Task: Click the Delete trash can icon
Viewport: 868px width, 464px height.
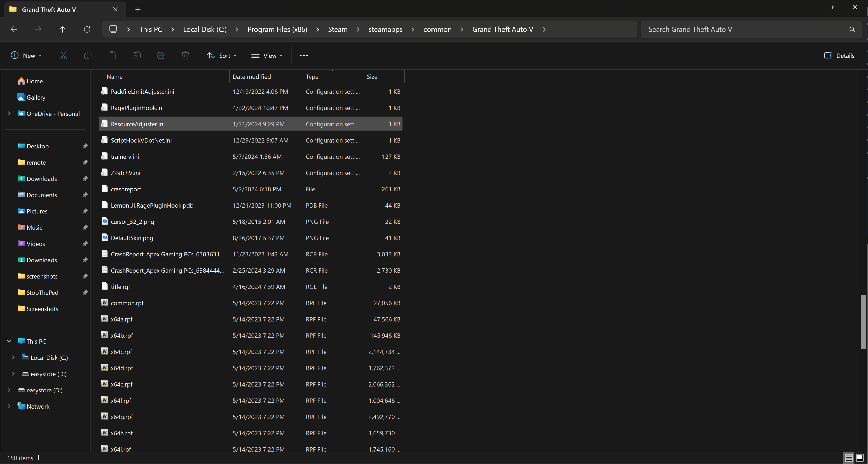Action: pos(185,56)
